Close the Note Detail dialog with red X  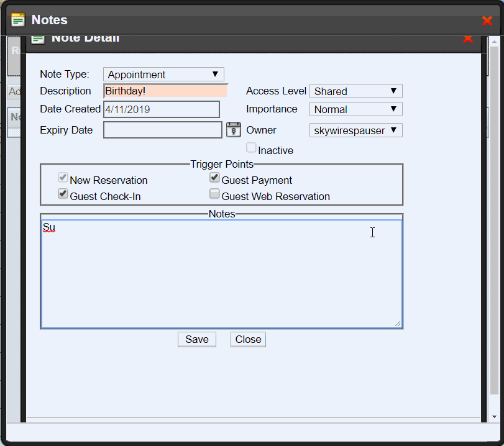click(468, 39)
